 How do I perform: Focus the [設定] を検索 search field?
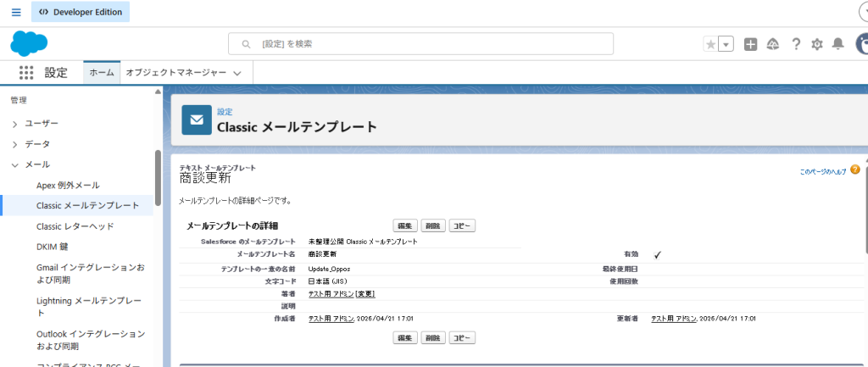[x=420, y=44]
